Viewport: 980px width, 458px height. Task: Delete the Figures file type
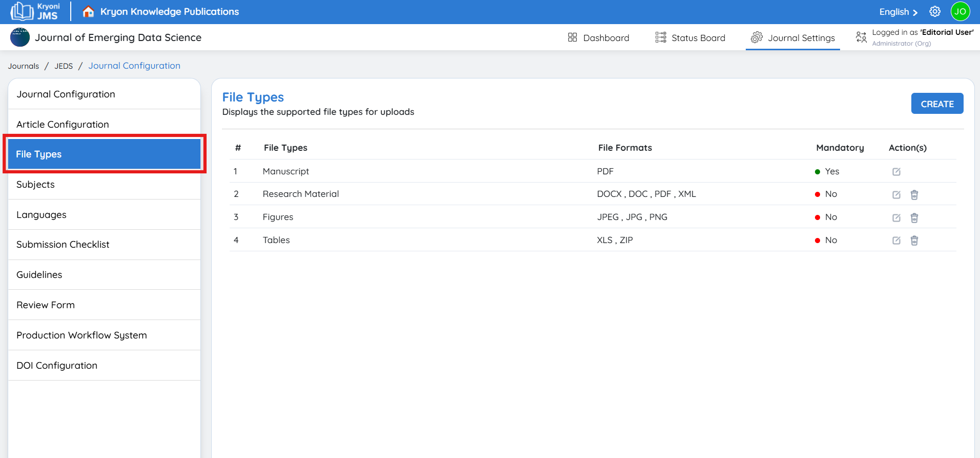coord(914,218)
